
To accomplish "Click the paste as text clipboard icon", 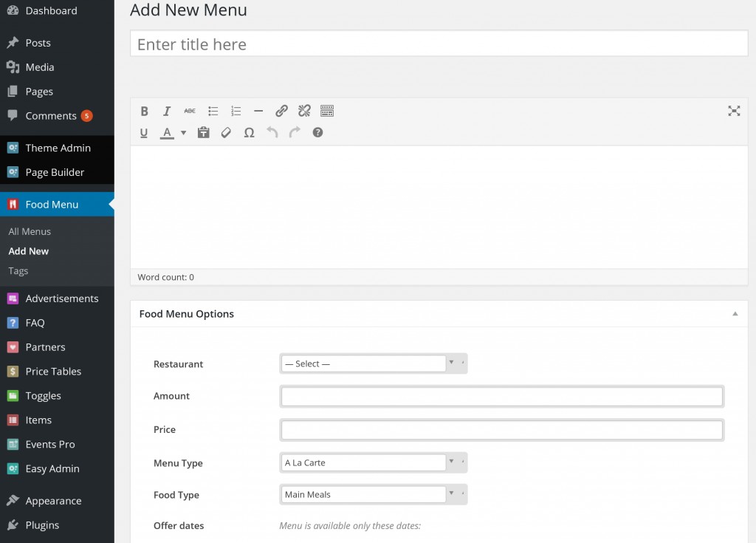I will click(204, 132).
